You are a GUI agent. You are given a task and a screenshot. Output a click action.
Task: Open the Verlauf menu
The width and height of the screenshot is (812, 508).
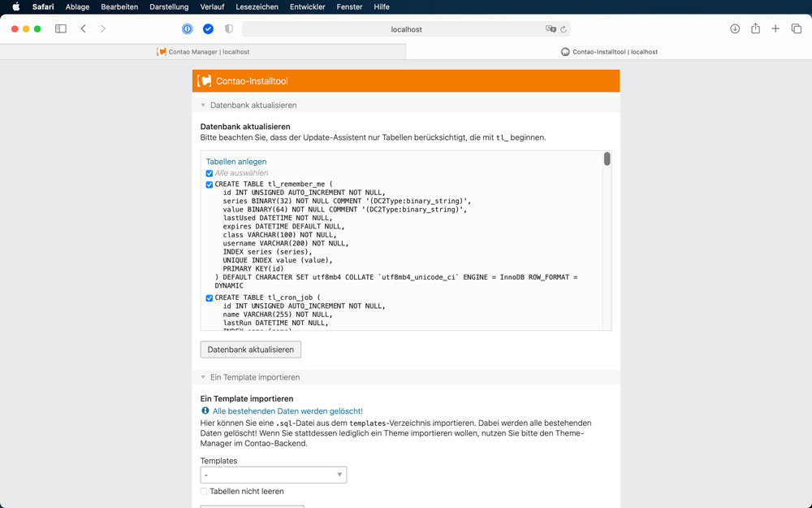[x=212, y=7]
